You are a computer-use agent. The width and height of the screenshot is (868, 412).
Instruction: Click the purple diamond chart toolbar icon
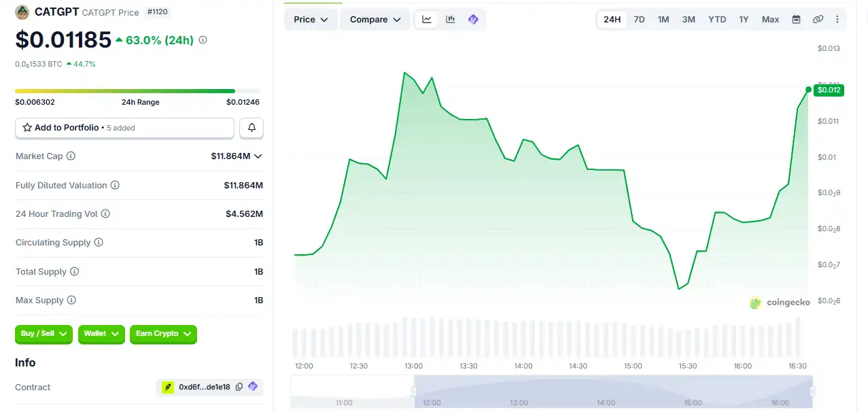(x=473, y=19)
